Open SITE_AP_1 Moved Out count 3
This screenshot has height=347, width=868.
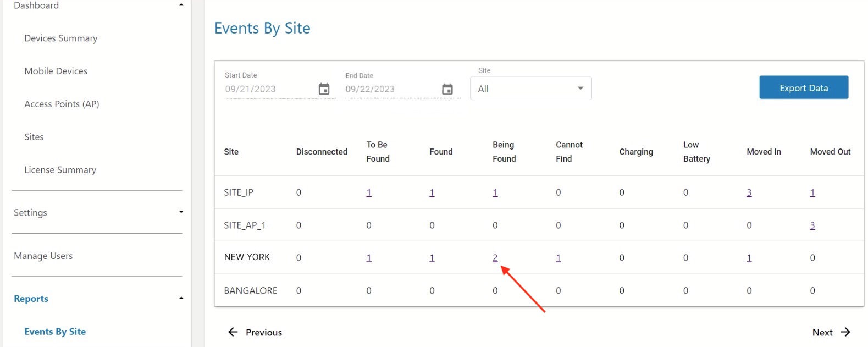(x=812, y=225)
